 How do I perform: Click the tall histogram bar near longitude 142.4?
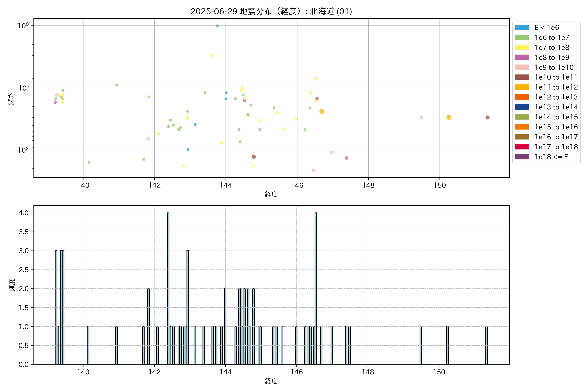(x=168, y=288)
